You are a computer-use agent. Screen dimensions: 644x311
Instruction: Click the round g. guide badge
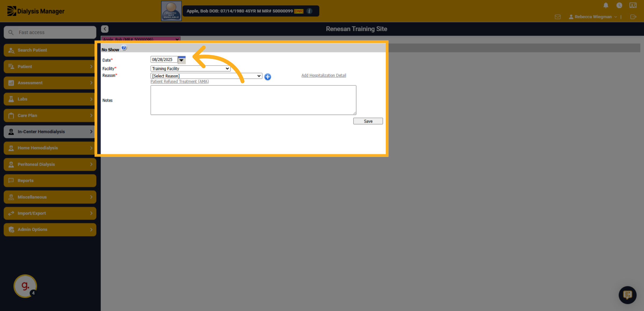[25, 286]
